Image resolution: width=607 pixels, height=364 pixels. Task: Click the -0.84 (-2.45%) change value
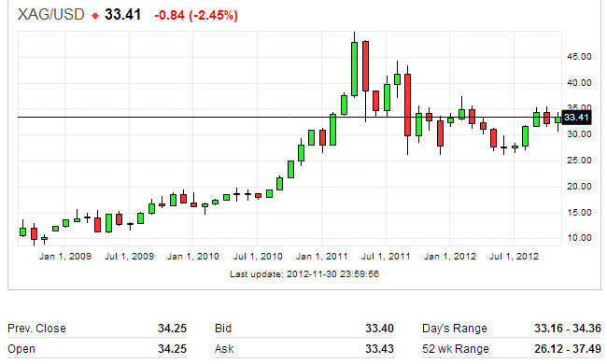pyautogui.click(x=196, y=16)
